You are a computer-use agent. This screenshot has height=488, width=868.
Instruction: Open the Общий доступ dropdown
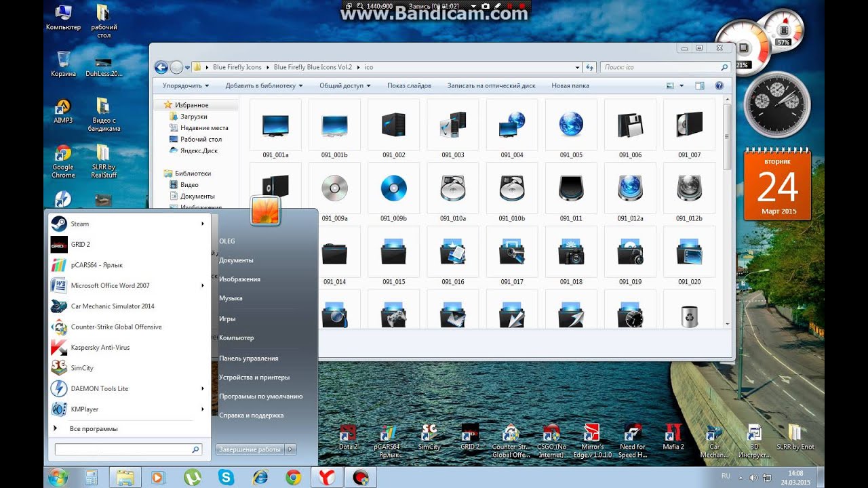[x=345, y=86]
